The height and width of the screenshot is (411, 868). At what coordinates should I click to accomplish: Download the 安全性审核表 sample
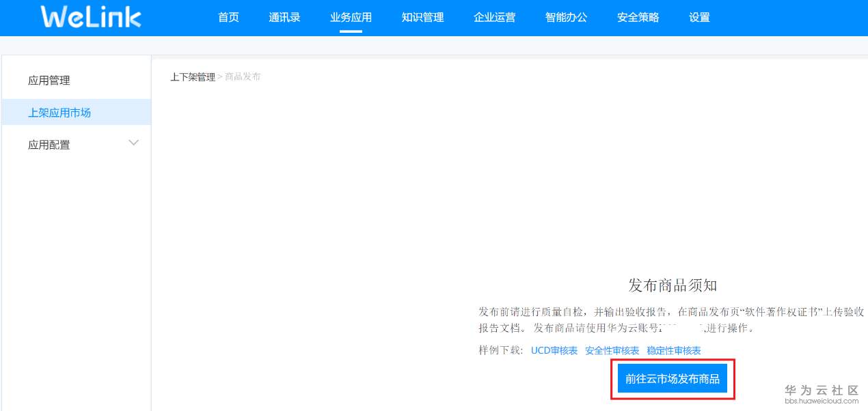point(612,350)
